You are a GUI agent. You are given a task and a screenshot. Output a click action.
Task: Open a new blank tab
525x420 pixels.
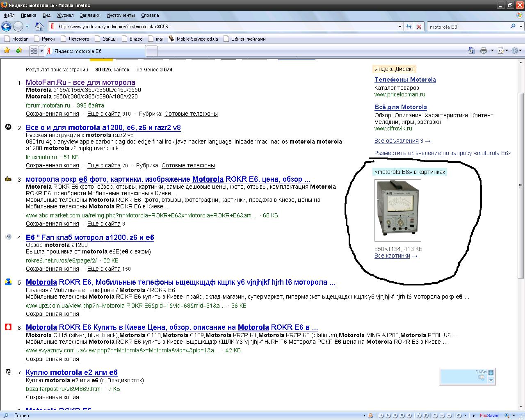152,51
